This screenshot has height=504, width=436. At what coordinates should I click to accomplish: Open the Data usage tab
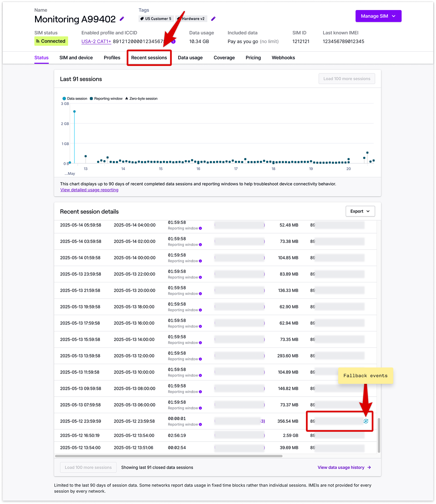190,58
